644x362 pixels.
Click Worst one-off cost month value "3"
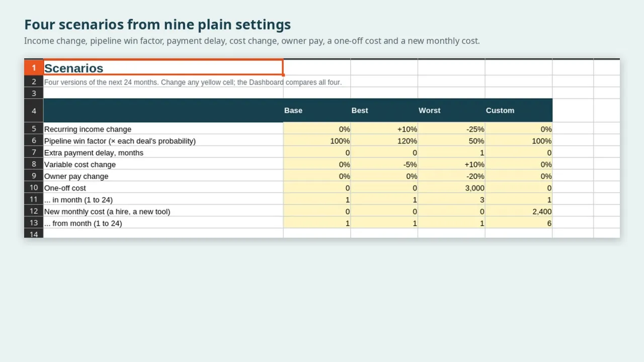point(451,200)
